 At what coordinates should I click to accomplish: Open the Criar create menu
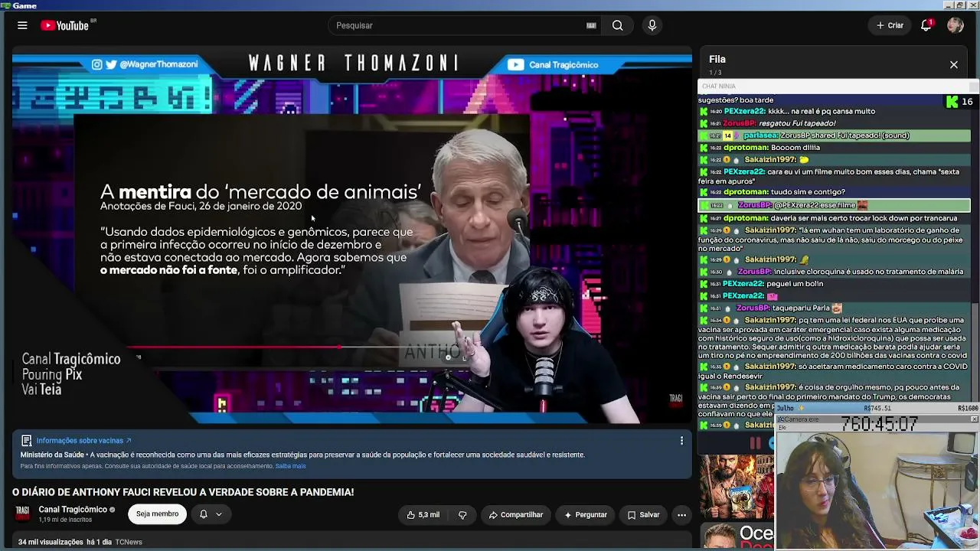[x=890, y=25]
